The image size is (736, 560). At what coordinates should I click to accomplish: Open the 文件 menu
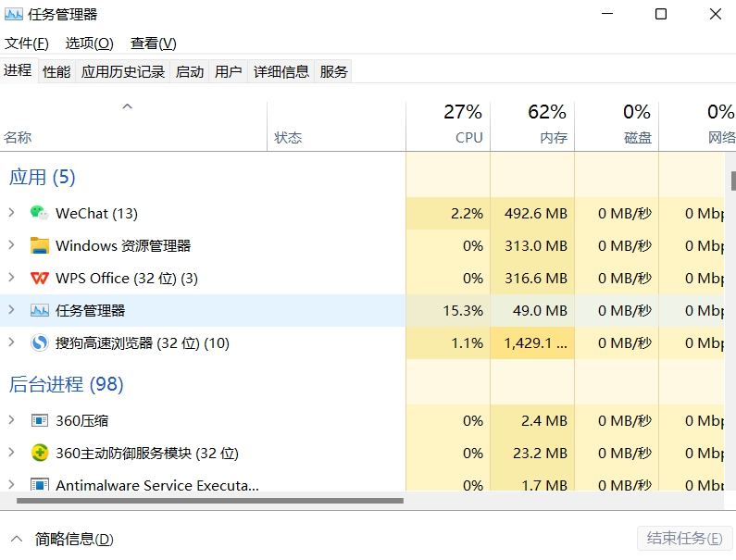coord(26,44)
